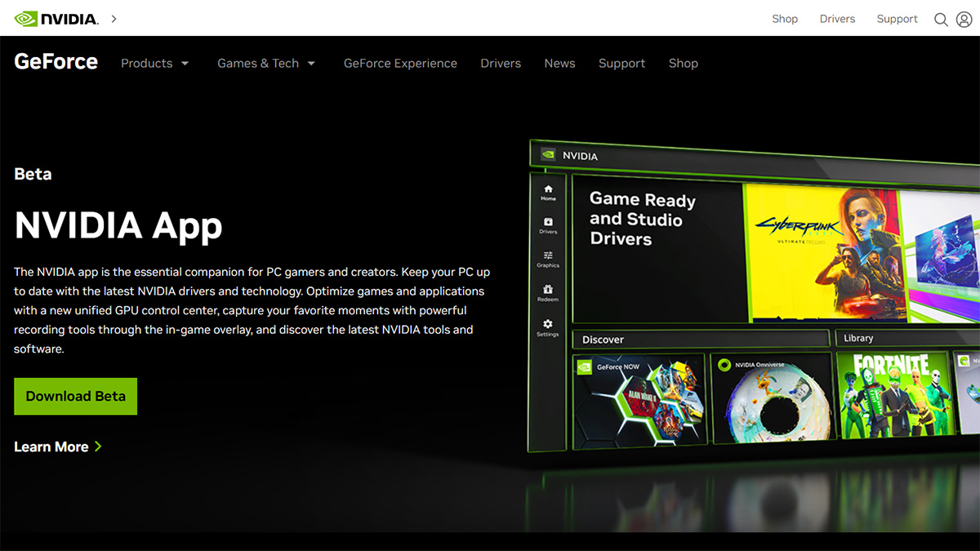Expand the Products dropdown menu
This screenshot has height=551, width=980.
(155, 63)
